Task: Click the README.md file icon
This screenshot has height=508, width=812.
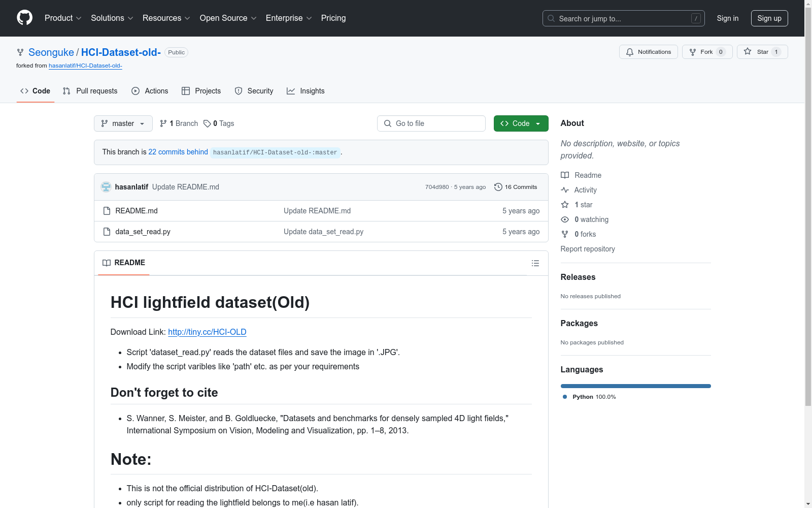Action: [107, 211]
